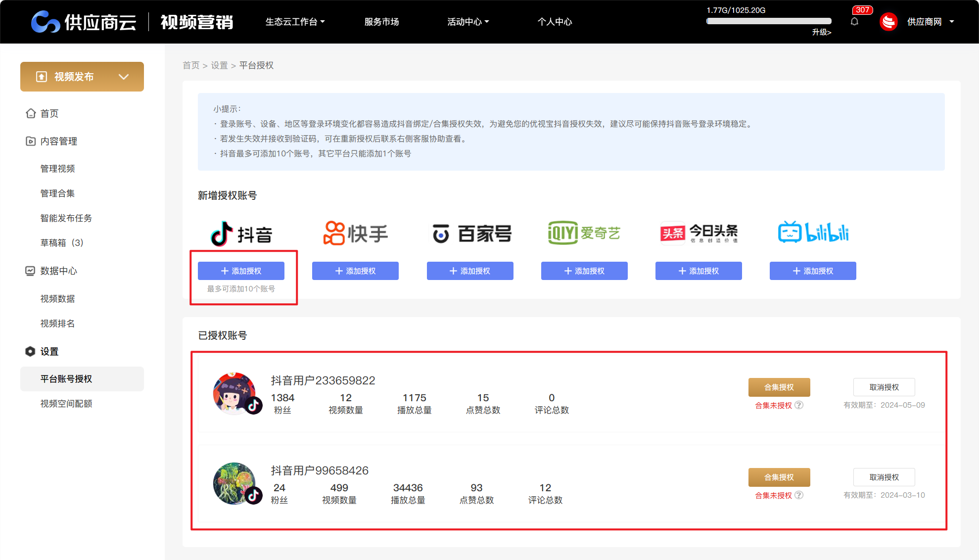Image resolution: width=979 pixels, height=560 pixels.
Task: Click the bilibili platform logo
Action: [x=813, y=232]
